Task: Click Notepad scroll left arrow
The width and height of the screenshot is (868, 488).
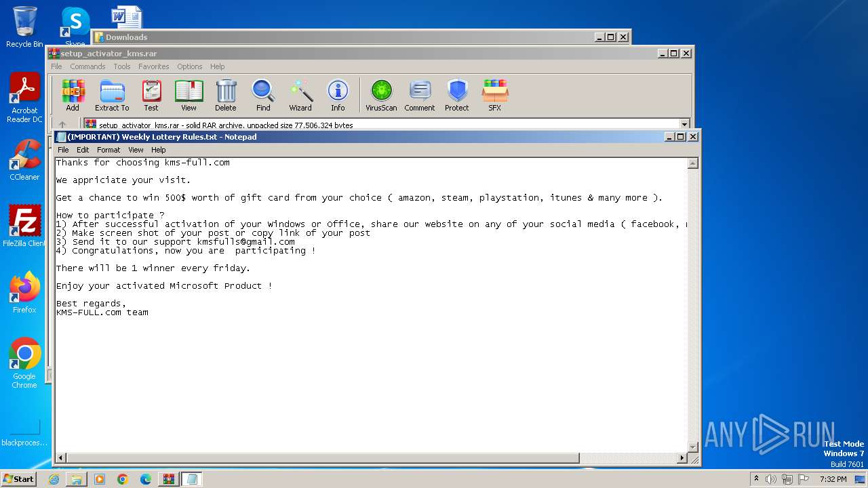Action: click(60, 458)
